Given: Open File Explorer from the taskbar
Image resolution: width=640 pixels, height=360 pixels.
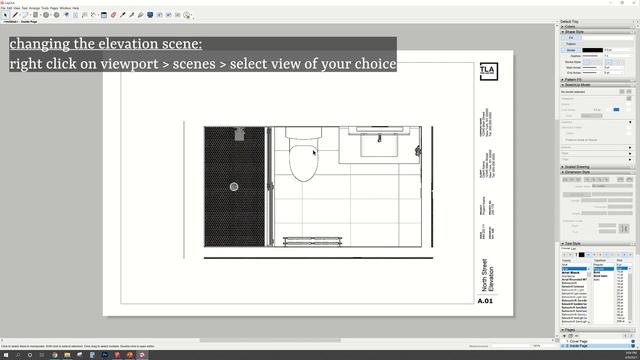Looking at the screenshot, I should point(67,355).
